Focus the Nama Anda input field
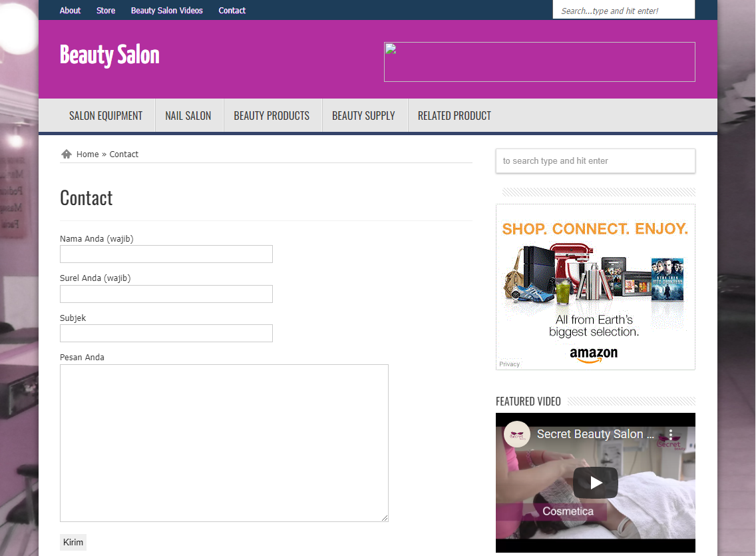Image resolution: width=756 pixels, height=556 pixels. point(166,254)
